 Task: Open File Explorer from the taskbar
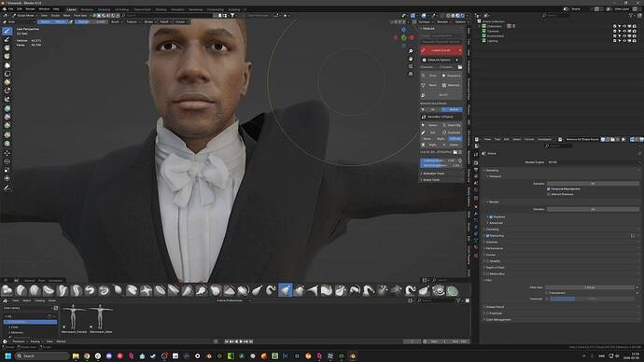[x=76, y=355]
